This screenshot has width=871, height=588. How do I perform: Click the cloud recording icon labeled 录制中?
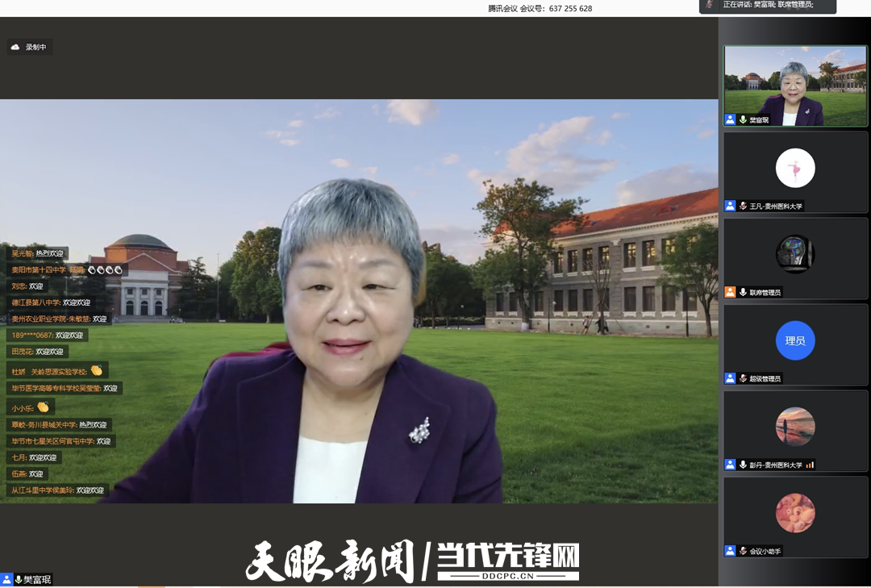pyautogui.click(x=15, y=48)
